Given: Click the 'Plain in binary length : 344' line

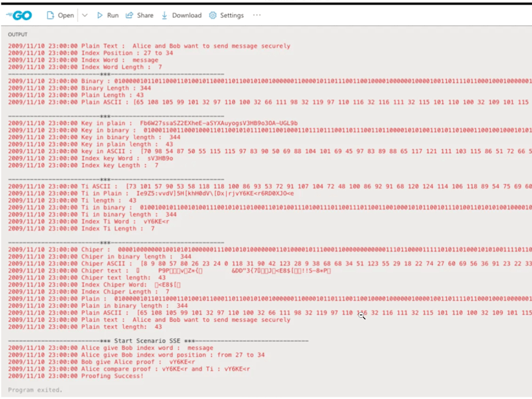Looking at the screenshot, I should (98, 306).
